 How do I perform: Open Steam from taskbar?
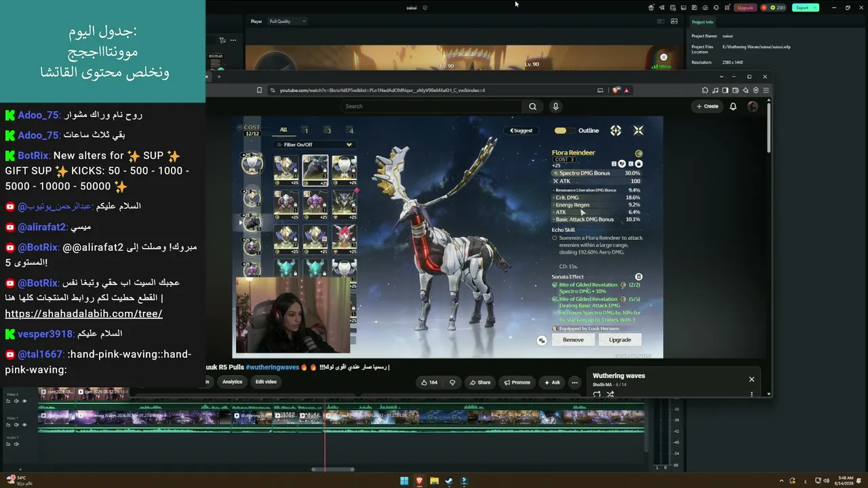(449, 481)
